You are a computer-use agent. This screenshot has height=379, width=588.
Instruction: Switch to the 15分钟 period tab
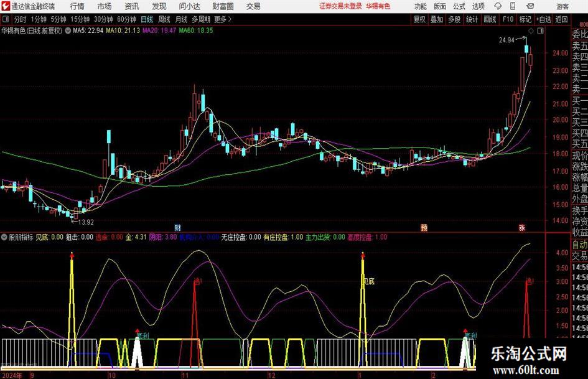tap(80, 19)
